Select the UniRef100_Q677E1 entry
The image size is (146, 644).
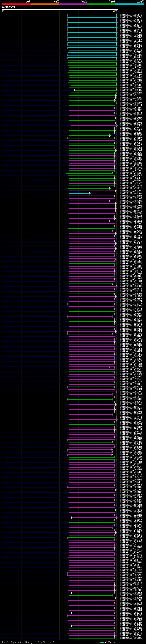[131, 53]
